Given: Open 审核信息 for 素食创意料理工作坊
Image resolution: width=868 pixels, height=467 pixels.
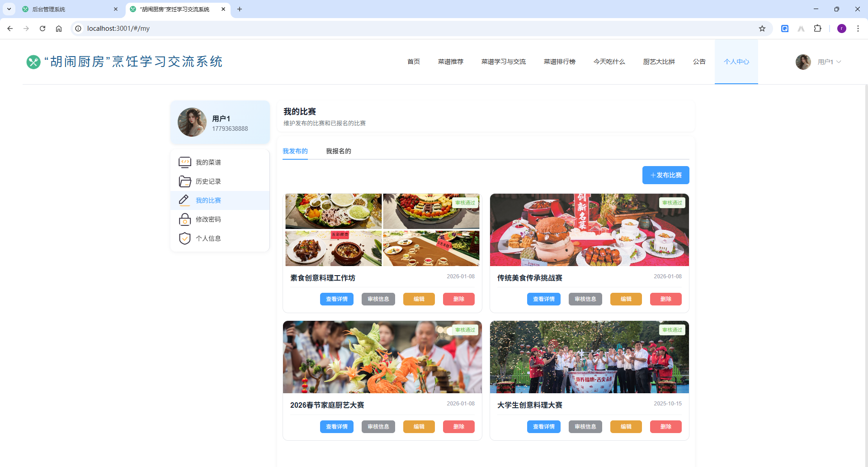Looking at the screenshot, I should click(x=378, y=299).
